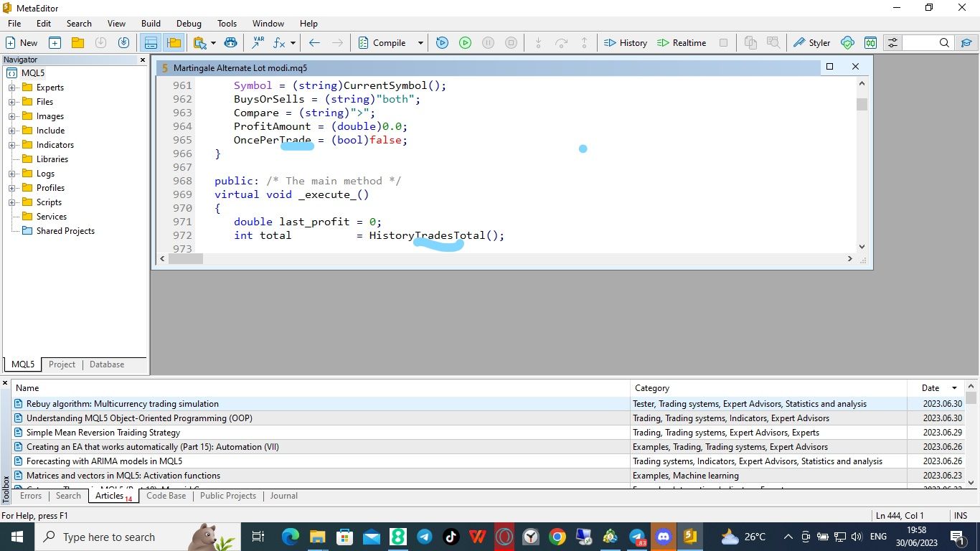Viewport: 980px width, 551px height.
Task: Close the Toolbox panel
Action: click(5, 382)
